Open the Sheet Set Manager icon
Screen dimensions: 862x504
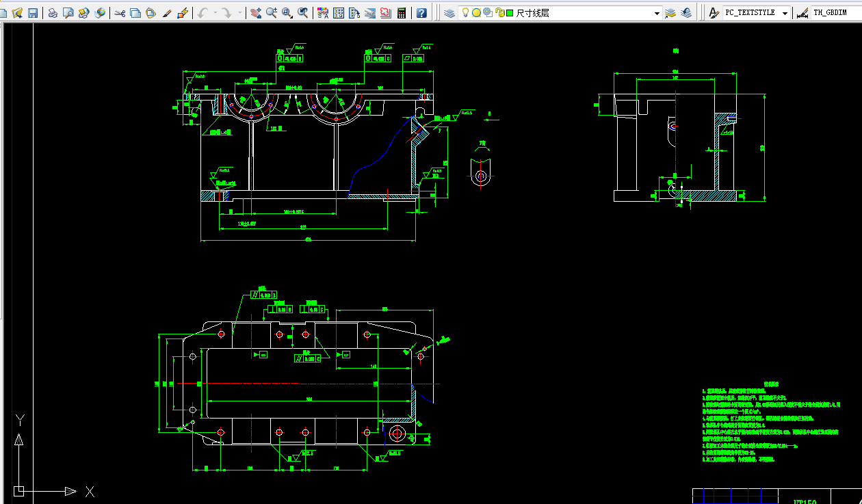coord(370,13)
